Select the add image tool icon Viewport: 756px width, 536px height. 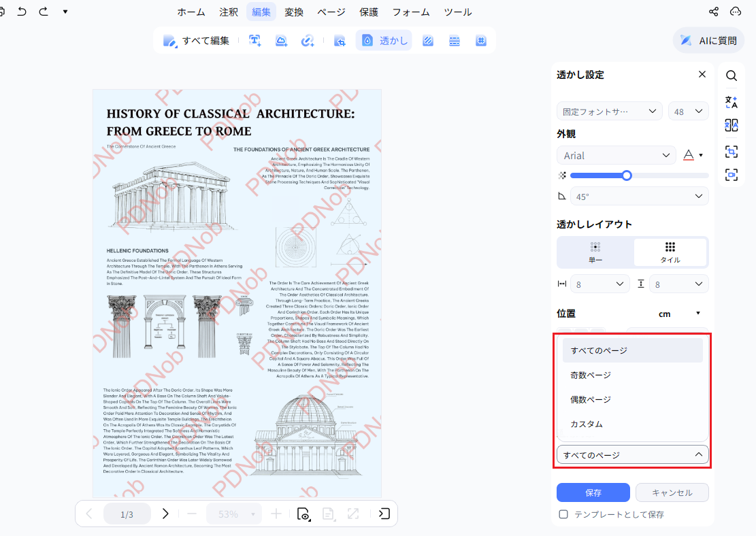coord(281,41)
